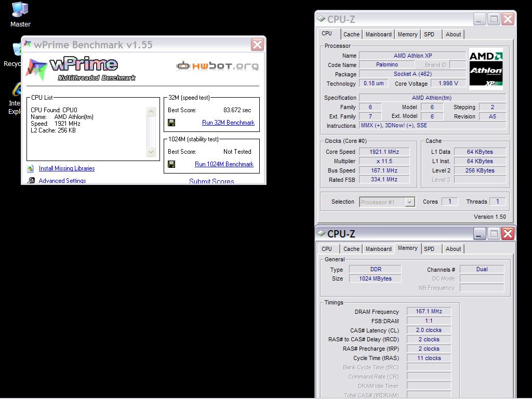Close the wPrime Benchmark window

point(257,45)
